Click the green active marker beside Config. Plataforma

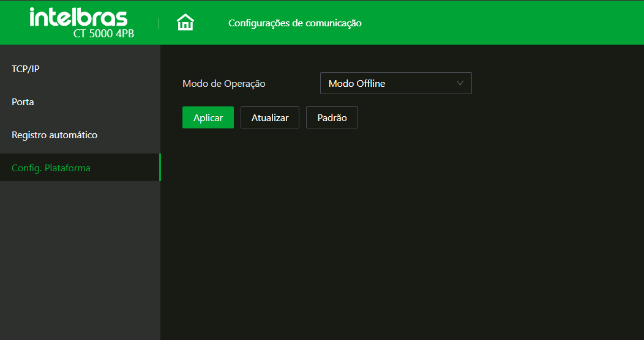point(160,168)
